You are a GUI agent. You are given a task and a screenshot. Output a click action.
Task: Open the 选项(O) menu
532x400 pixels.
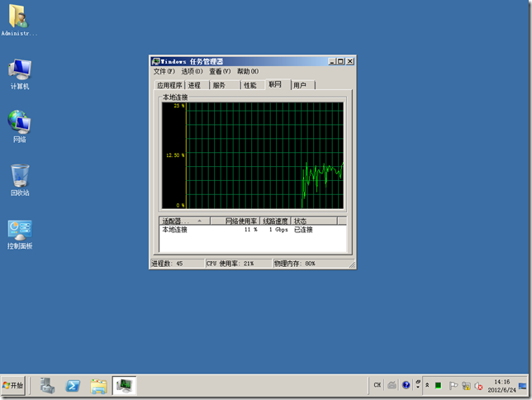click(192, 71)
